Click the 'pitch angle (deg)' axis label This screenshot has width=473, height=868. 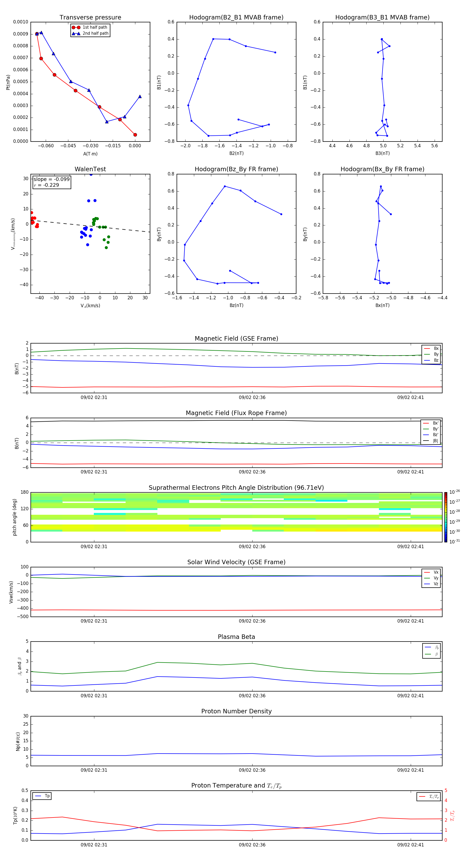point(14,517)
